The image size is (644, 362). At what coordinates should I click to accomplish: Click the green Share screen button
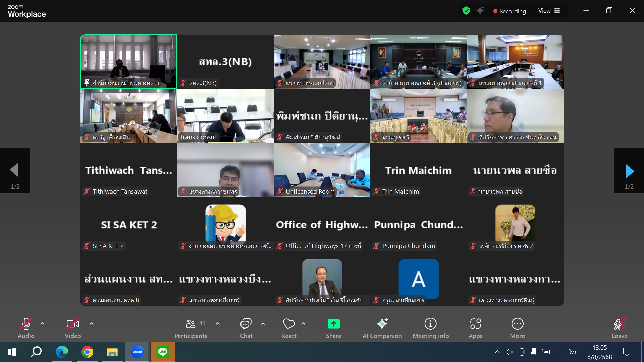tap(333, 328)
